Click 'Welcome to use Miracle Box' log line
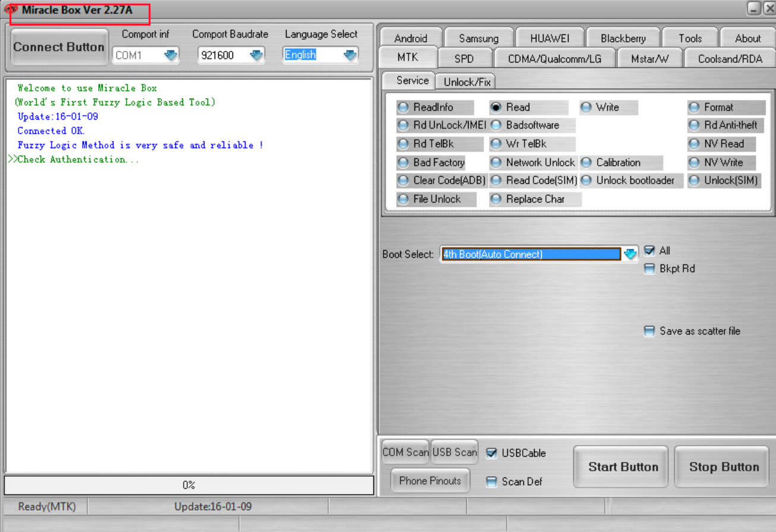 point(87,88)
